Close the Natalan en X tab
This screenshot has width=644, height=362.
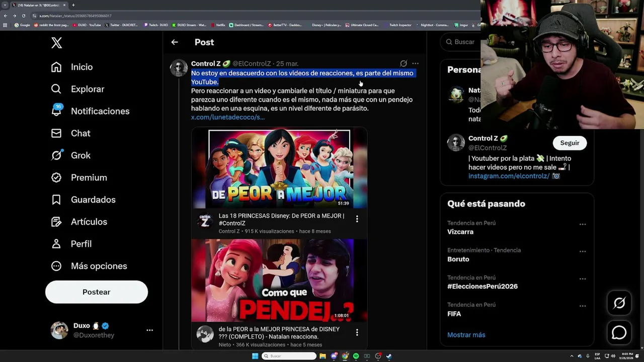coord(65,5)
